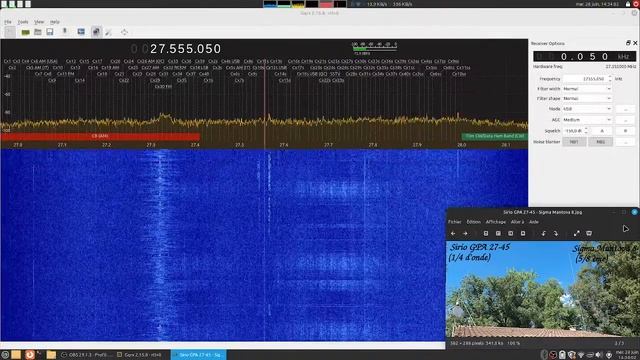The image size is (640, 360).
Task: Increase the Squelch spinbox value
Action: point(586,129)
